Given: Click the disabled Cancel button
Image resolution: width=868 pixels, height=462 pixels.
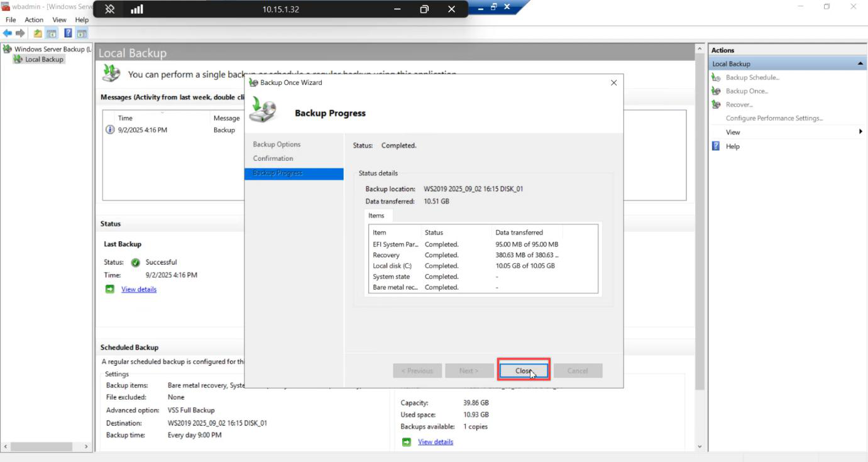Looking at the screenshot, I should [578, 371].
